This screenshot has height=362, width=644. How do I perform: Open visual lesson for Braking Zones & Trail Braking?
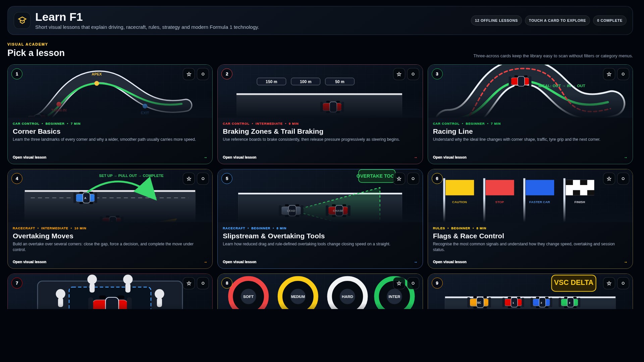point(239,157)
